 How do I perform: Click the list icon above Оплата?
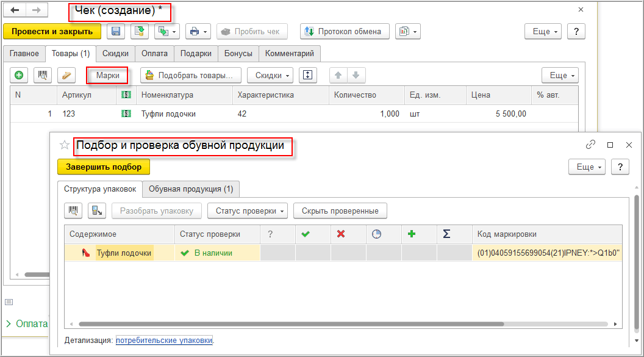[9, 302]
